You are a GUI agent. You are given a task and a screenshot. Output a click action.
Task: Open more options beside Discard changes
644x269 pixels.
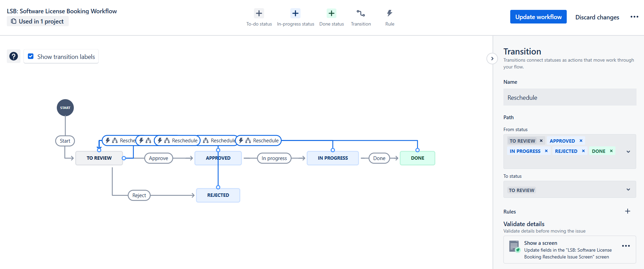click(x=634, y=17)
